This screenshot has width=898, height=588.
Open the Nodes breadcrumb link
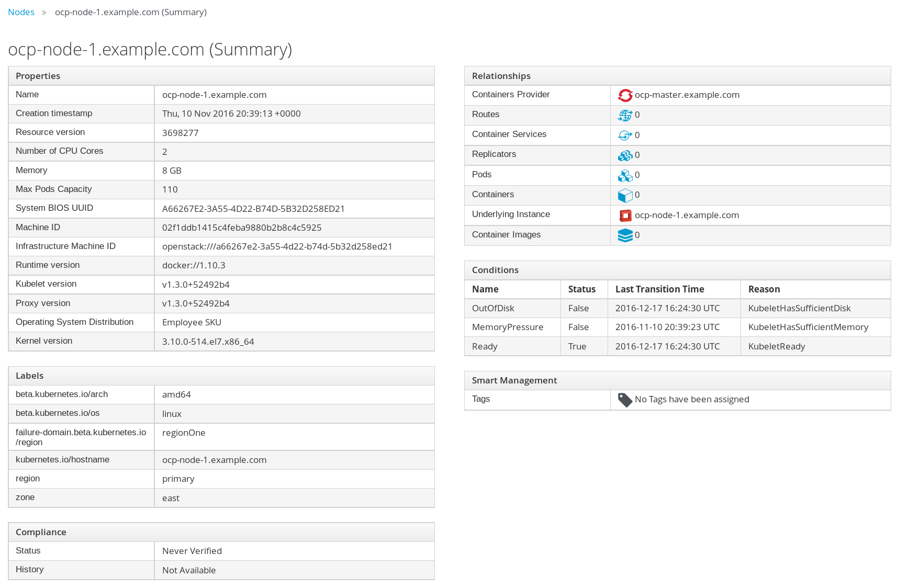click(x=21, y=12)
